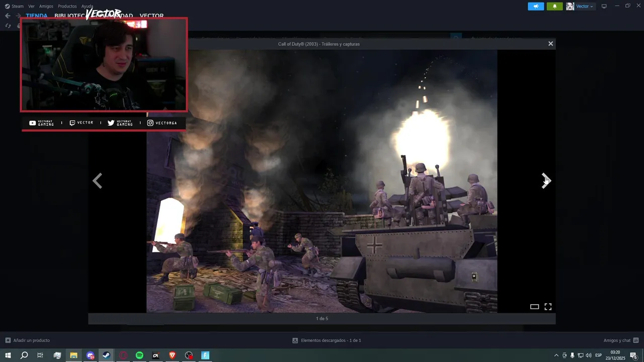Open the Productos menu

click(67, 6)
